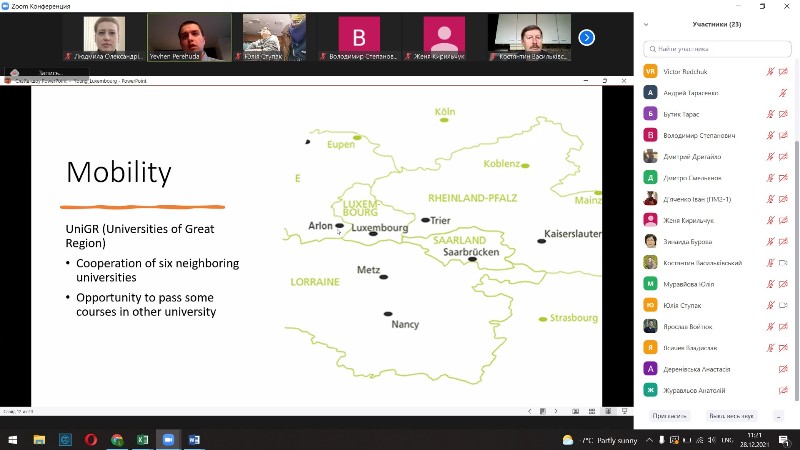
Task: Click Муравйова Юлія's camera-off icon
Action: click(x=783, y=284)
